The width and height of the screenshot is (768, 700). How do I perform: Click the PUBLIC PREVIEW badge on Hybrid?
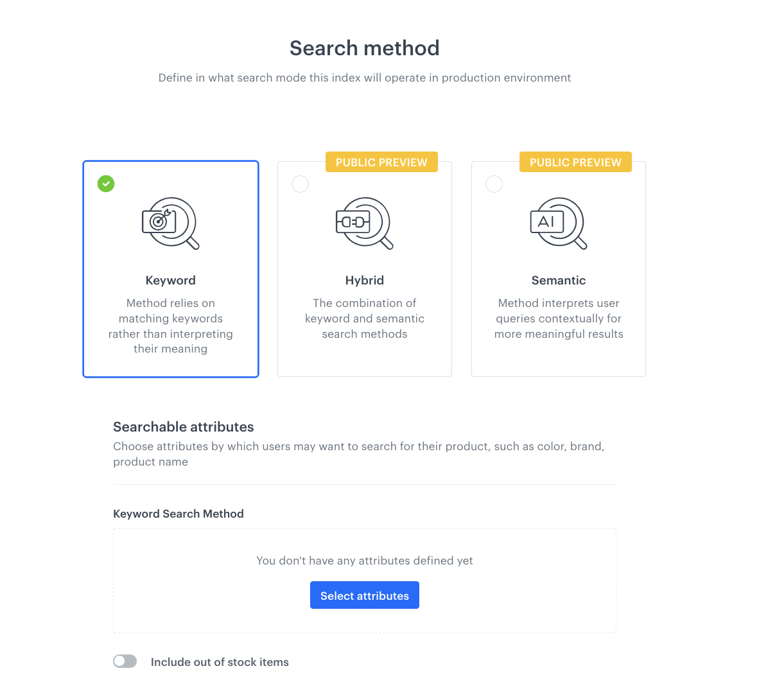381,162
